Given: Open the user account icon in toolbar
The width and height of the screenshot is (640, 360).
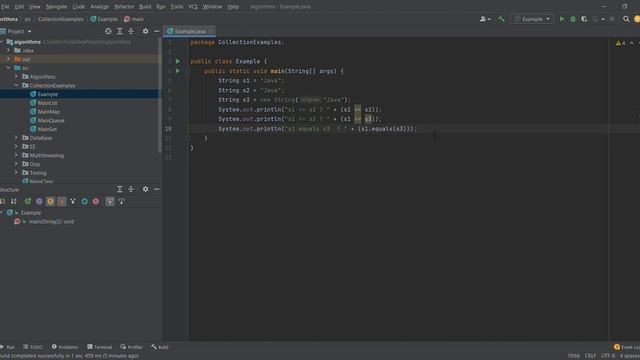Looking at the screenshot, I should (485, 19).
